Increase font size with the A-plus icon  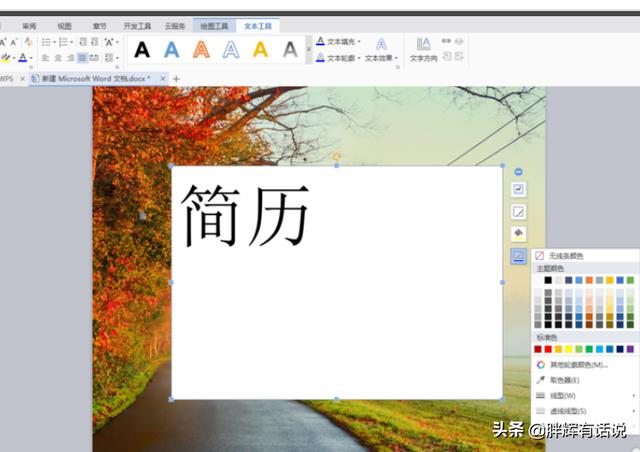point(3,42)
